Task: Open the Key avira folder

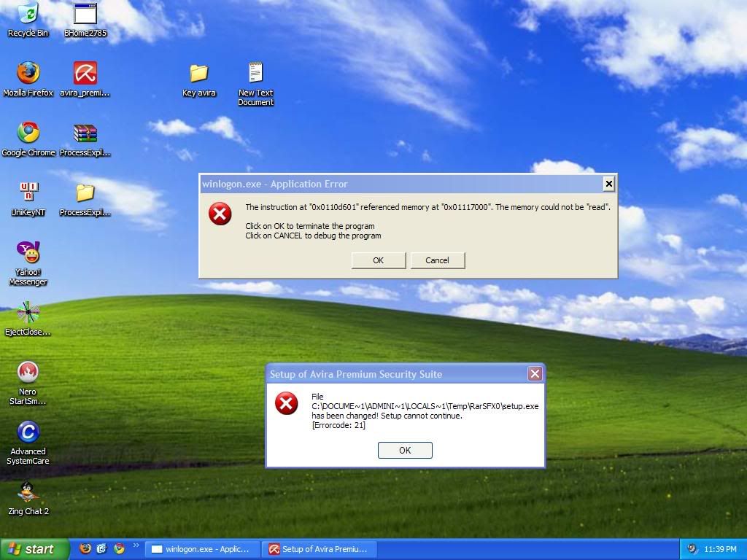Action: pos(198,80)
